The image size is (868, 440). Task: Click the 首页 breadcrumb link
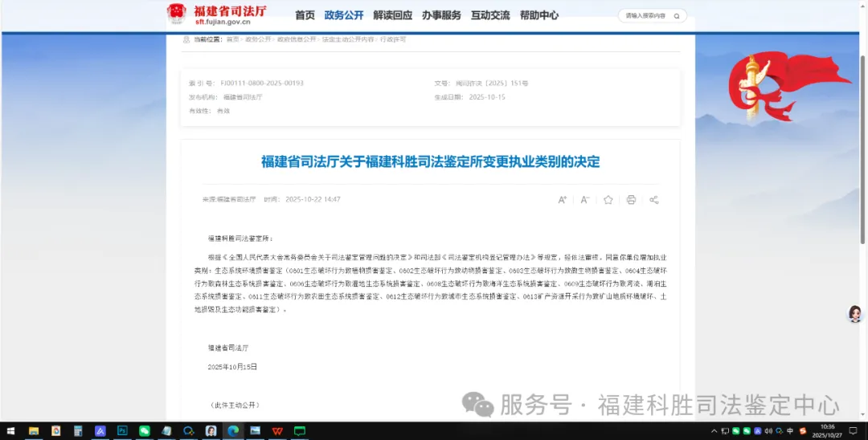232,40
